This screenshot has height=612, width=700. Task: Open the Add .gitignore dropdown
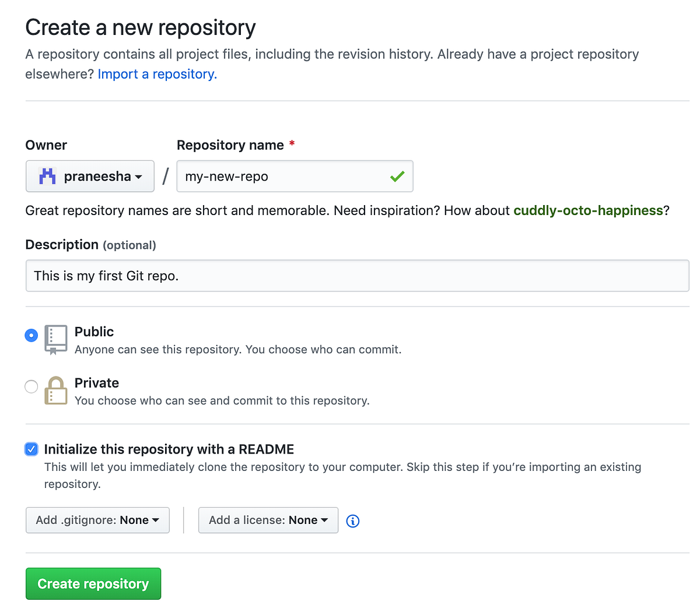pyautogui.click(x=97, y=520)
